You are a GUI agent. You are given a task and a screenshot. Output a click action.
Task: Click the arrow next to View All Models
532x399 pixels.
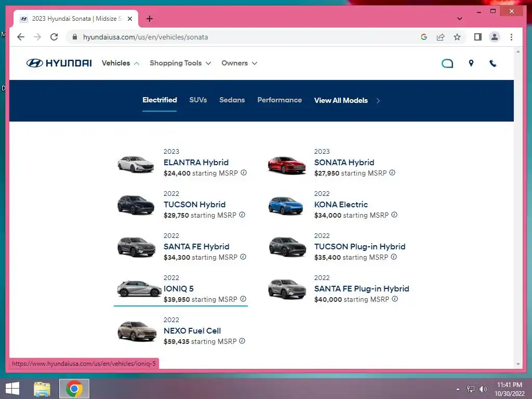(x=378, y=101)
